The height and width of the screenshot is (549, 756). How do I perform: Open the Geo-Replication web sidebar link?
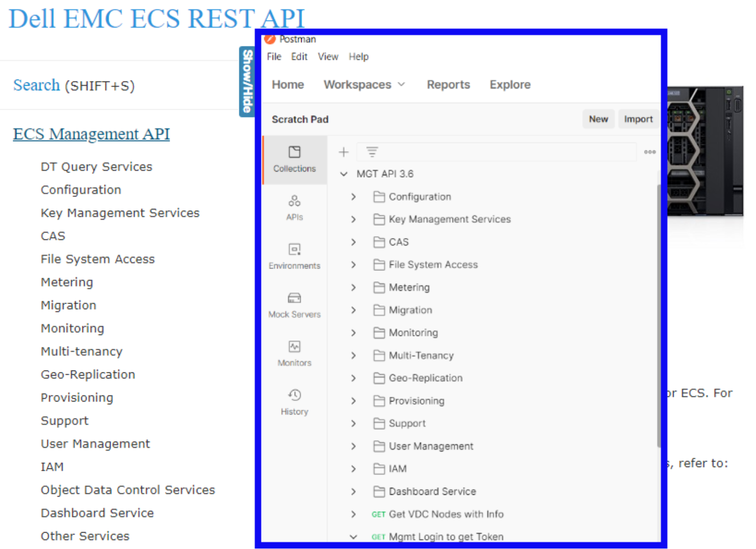[x=88, y=374]
